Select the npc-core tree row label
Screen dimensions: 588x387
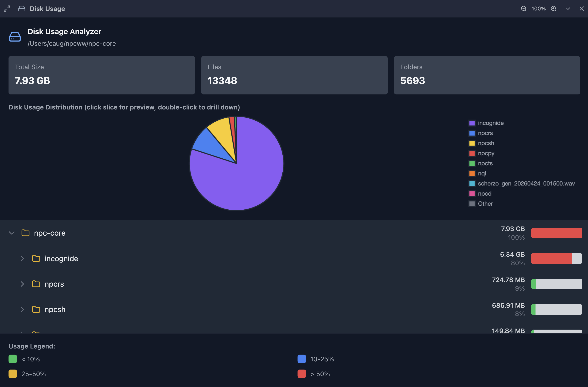pyautogui.click(x=50, y=233)
